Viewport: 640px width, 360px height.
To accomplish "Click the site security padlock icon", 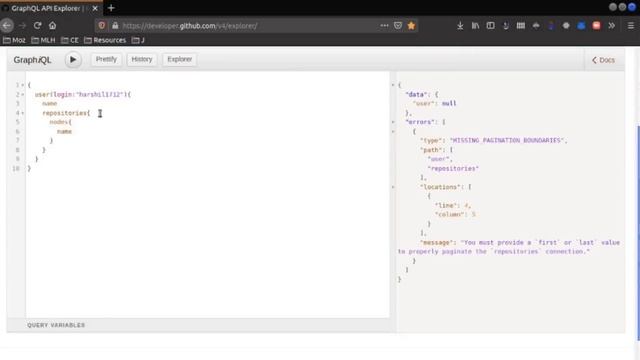I will coord(115,25).
